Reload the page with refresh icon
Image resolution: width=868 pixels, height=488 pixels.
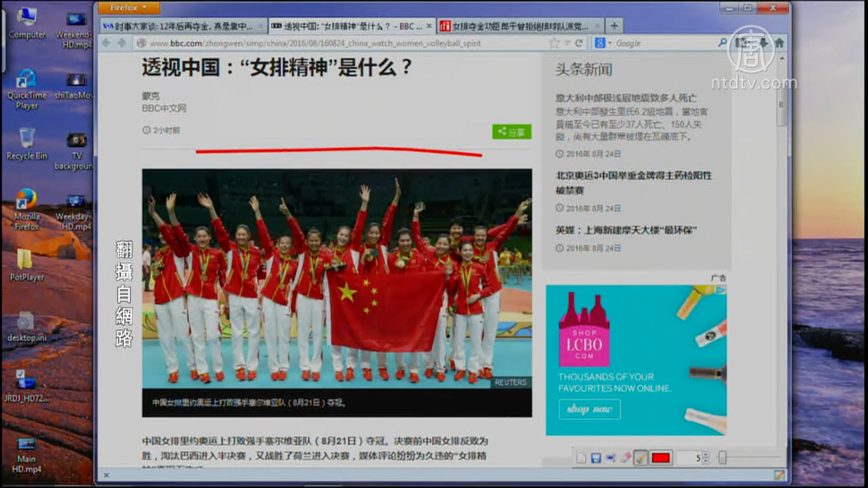579,43
